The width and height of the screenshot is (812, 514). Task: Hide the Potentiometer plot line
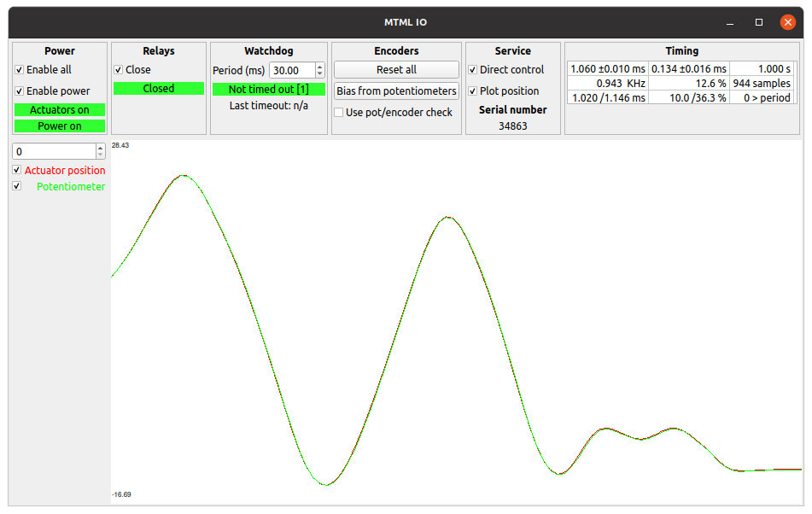click(16, 186)
